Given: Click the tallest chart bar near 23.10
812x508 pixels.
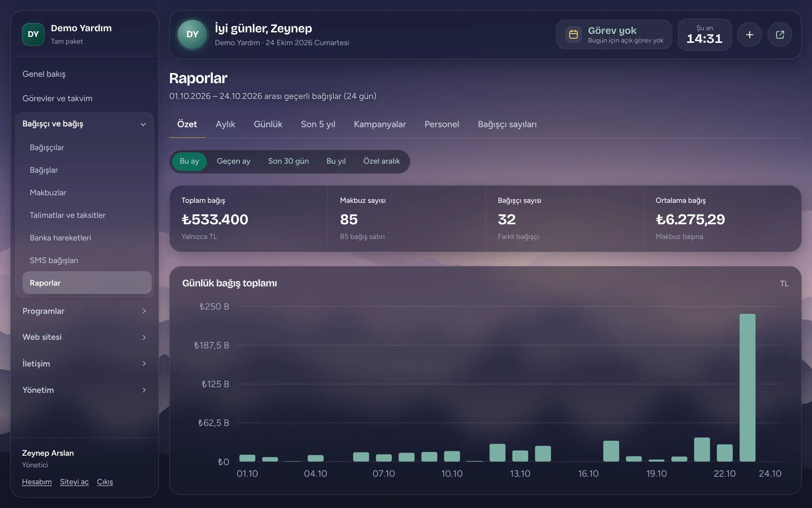Looking at the screenshot, I should [x=747, y=388].
